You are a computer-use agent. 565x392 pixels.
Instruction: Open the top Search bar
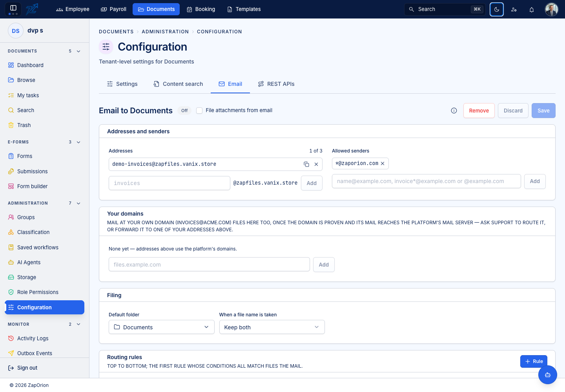[x=445, y=9]
